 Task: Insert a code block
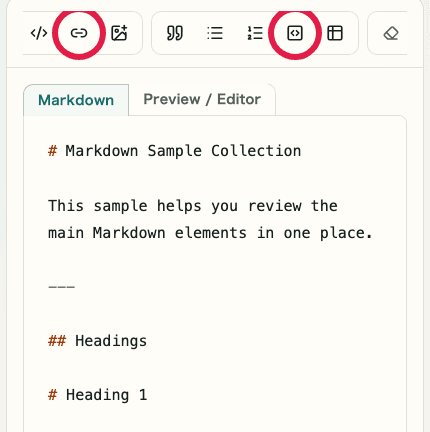[295, 33]
